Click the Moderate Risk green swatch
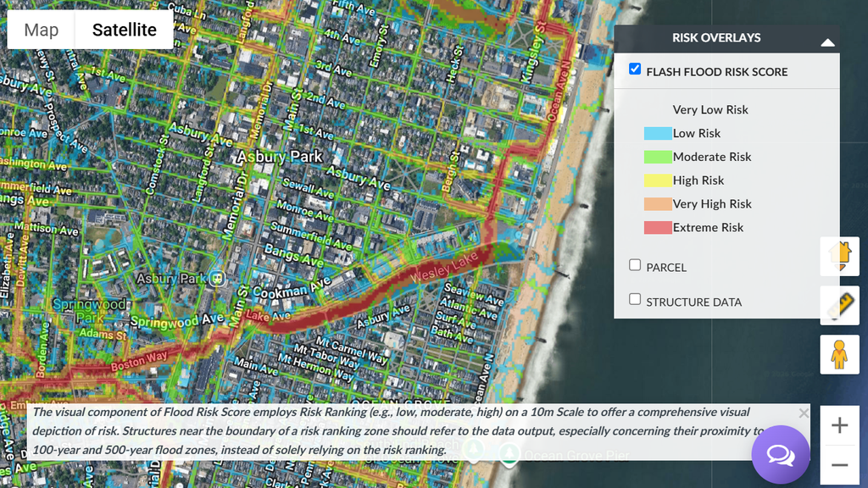This screenshot has height=488, width=868. point(658,157)
